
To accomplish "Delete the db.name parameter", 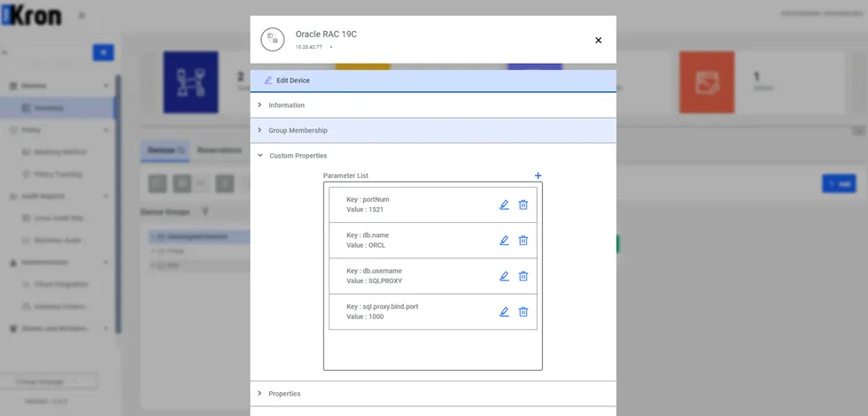I will tap(523, 241).
